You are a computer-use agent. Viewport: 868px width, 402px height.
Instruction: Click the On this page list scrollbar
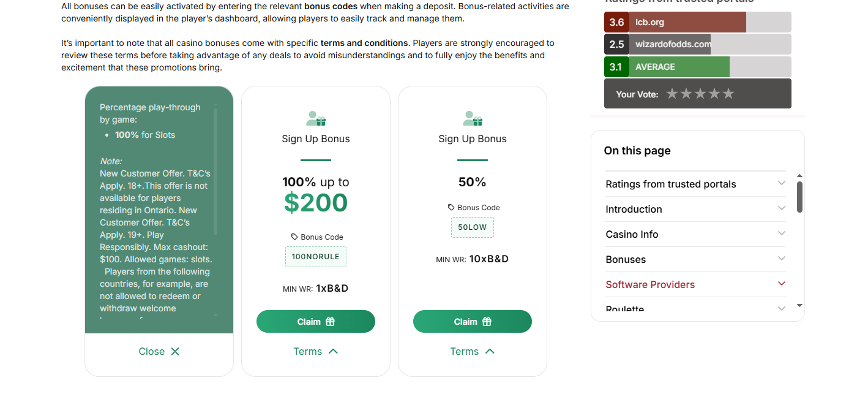[799, 197]
